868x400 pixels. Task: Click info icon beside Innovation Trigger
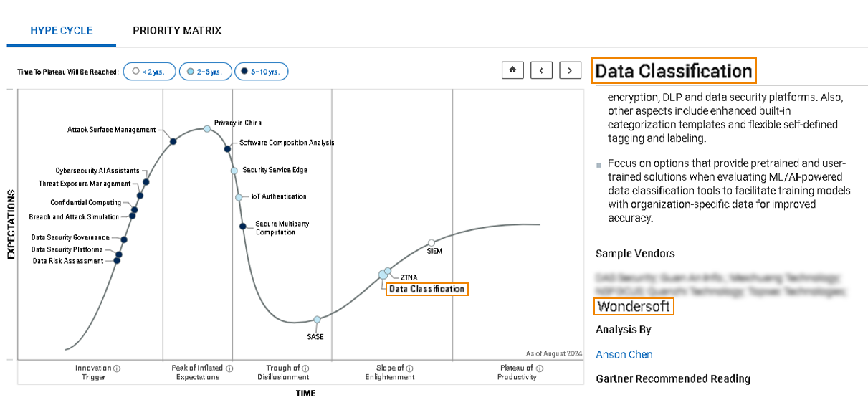coord(117,368)
